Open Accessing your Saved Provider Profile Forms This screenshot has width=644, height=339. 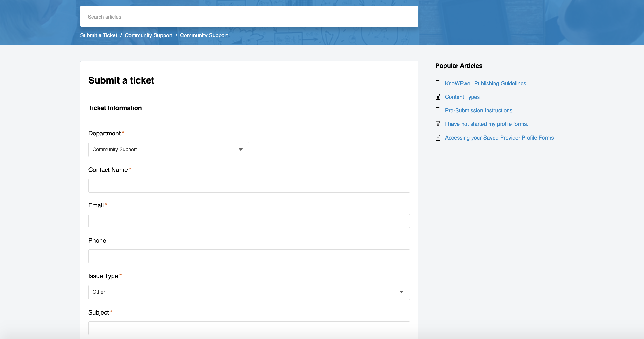(499, 138)
